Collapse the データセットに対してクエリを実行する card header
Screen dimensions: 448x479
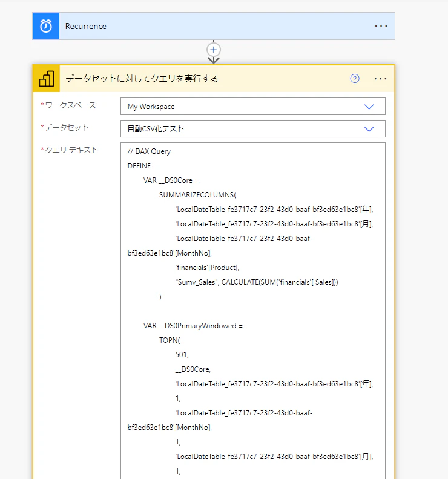coord(214,79)
